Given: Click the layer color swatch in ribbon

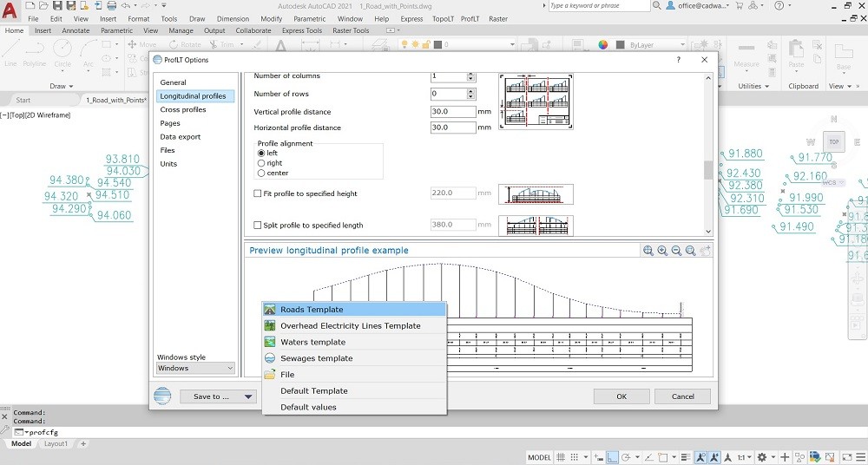Looking at the screenshot, I should coord(437,45).
